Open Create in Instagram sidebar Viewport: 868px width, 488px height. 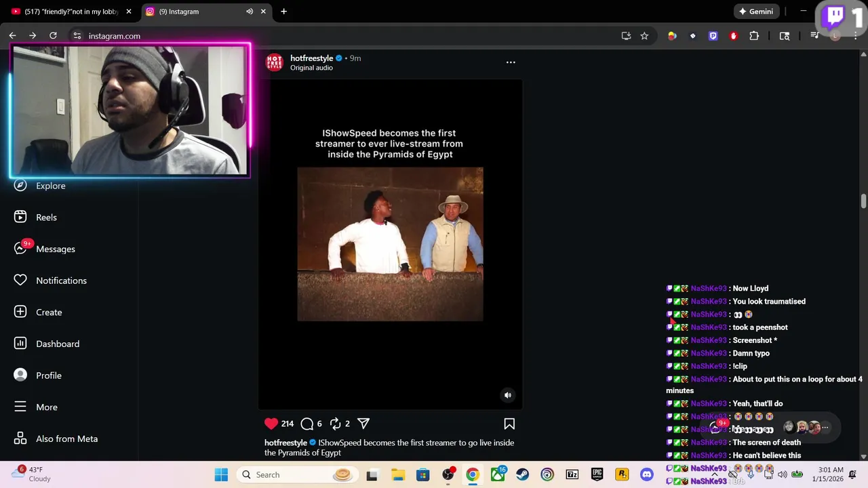tap(38, 312)
